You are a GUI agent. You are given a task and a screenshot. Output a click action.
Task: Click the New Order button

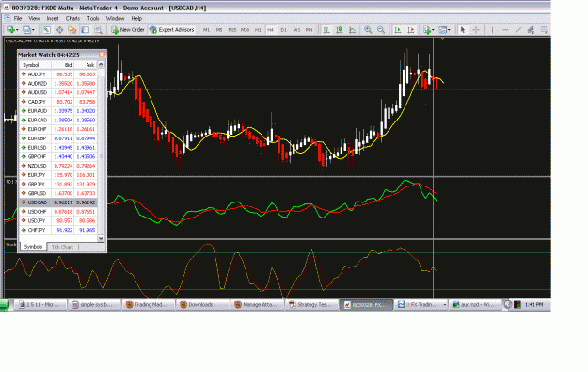tap(128, 30)
